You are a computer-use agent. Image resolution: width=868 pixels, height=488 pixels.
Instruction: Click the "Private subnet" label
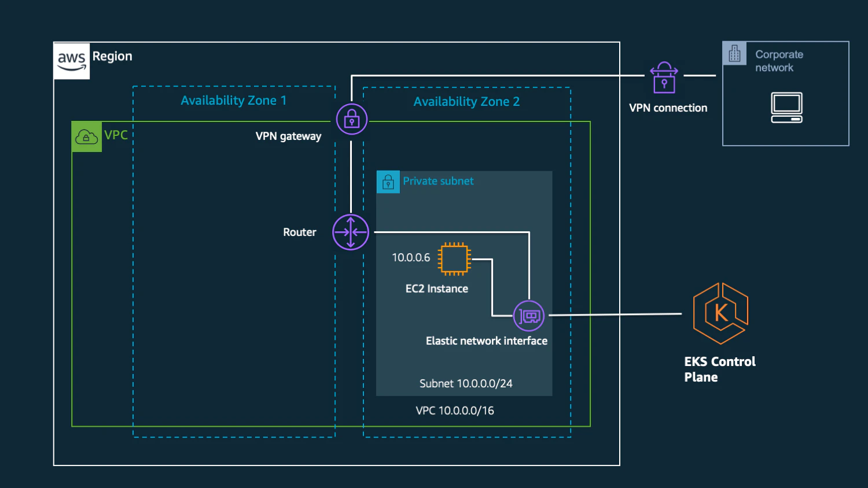(x=438, y=181)
